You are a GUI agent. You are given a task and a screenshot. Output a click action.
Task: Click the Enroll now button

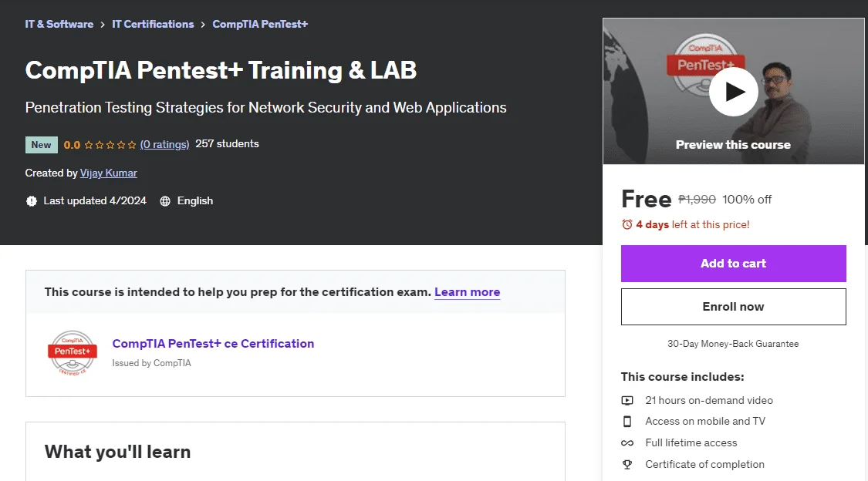coord(734,307)
